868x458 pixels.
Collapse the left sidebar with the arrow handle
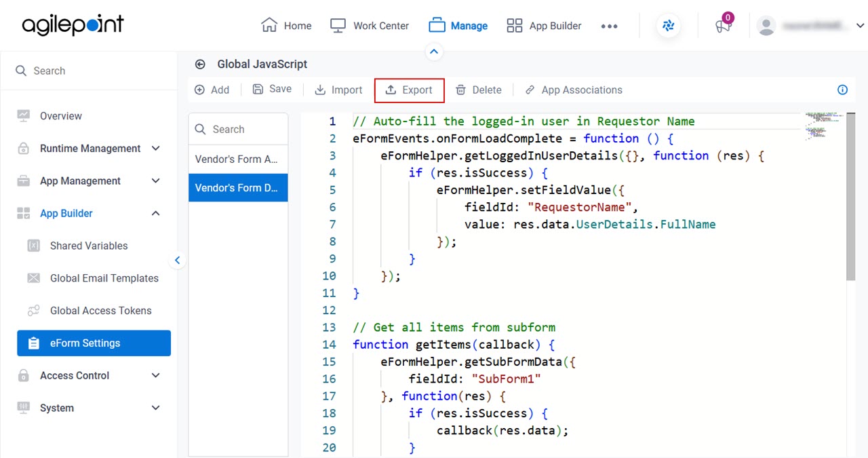tap(177, 260)
